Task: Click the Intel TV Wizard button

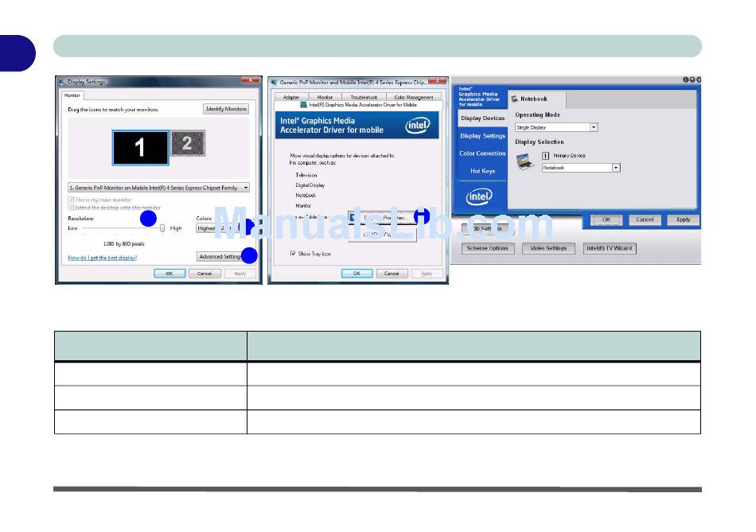Action: 610,249
